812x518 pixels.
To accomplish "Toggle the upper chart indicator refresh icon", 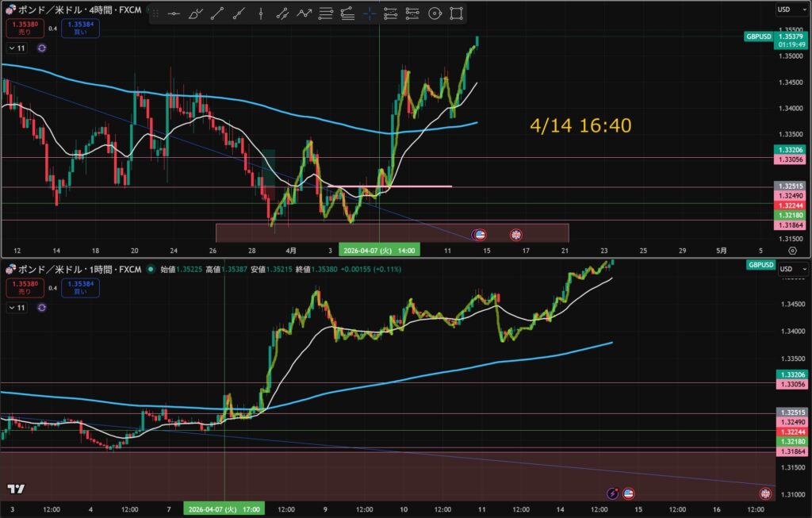I will tap(42, 48).
